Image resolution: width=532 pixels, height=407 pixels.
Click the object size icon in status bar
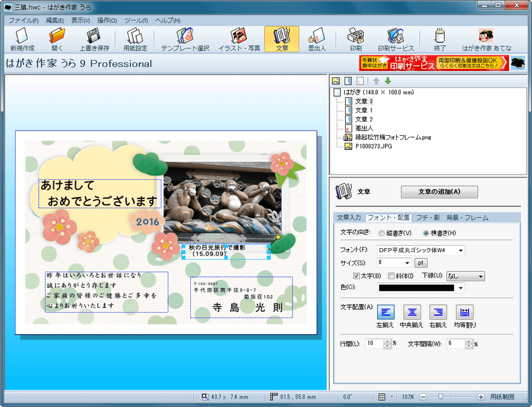205,397
